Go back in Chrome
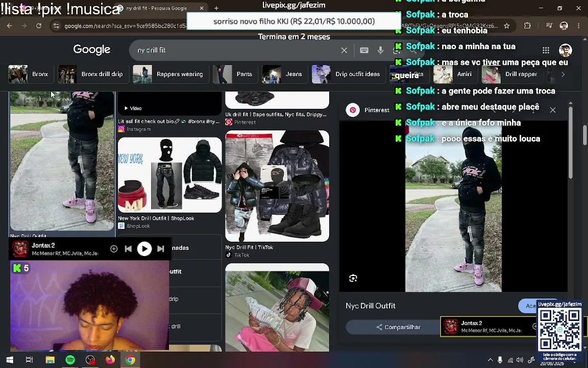Image resolution: width=588 pixels, height=368 pixels. pos(9,26)
